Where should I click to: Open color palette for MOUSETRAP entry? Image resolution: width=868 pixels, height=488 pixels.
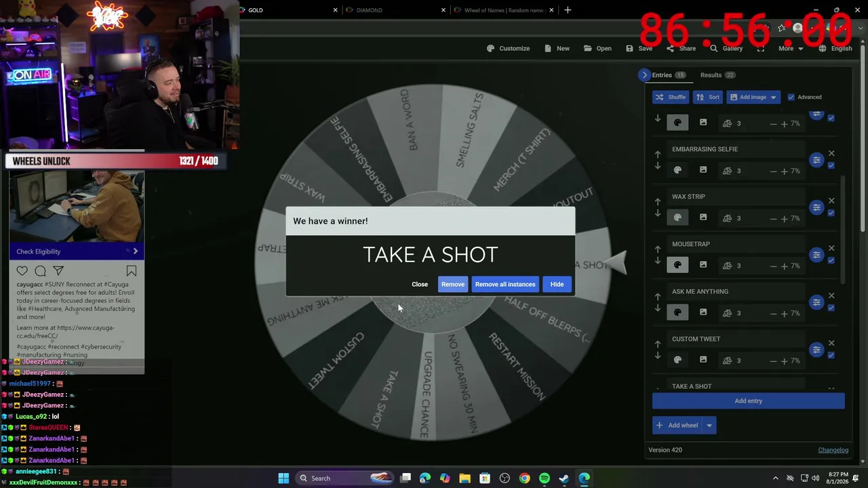tap(677, 265)
